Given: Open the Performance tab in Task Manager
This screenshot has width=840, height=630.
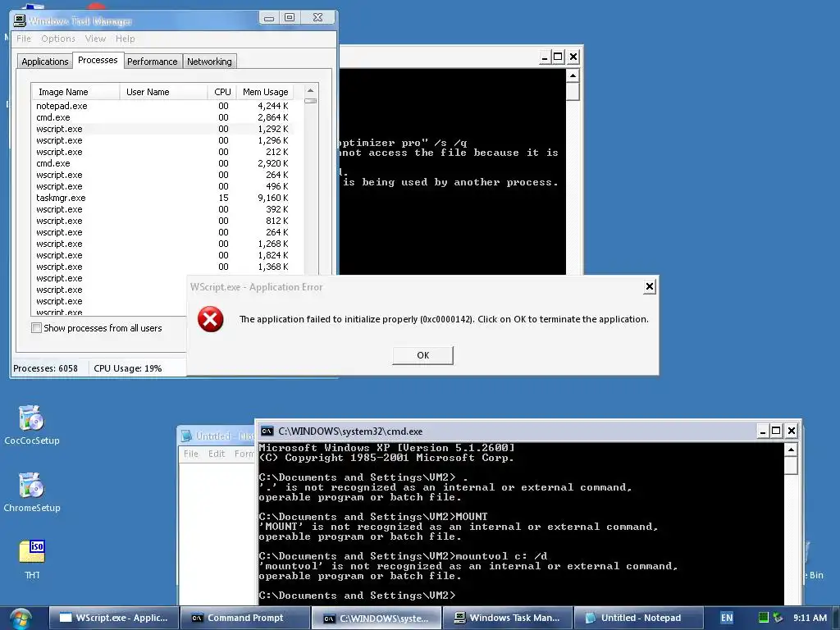Looking at the screenshot, I should coord(152,62).
